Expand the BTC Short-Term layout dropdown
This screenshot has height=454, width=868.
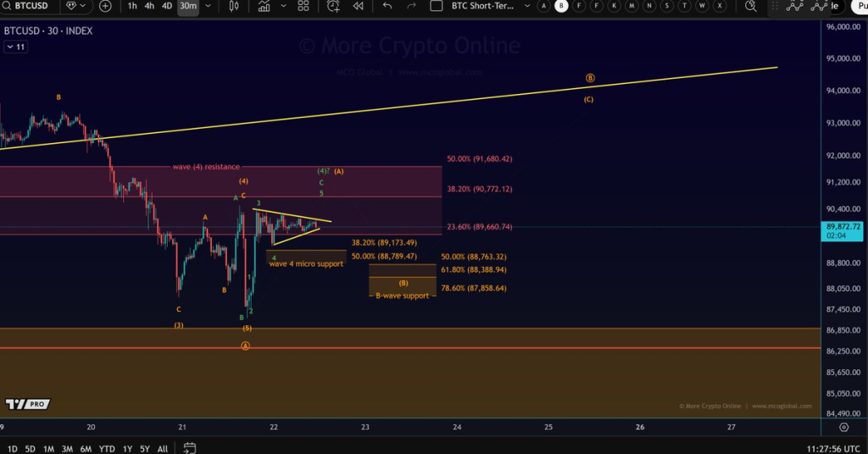(x=525, y=6)
